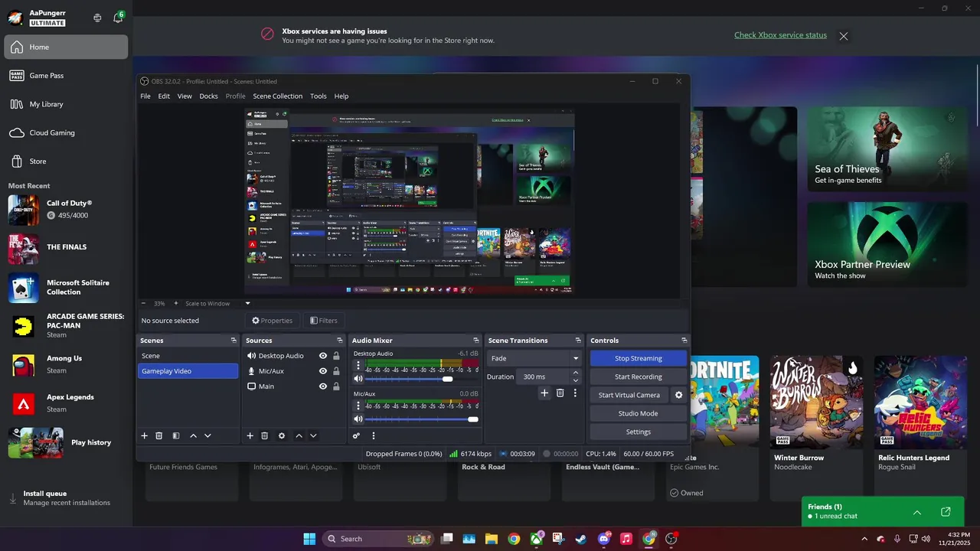Open File Explorer from the taskbar

pos(491,539)
